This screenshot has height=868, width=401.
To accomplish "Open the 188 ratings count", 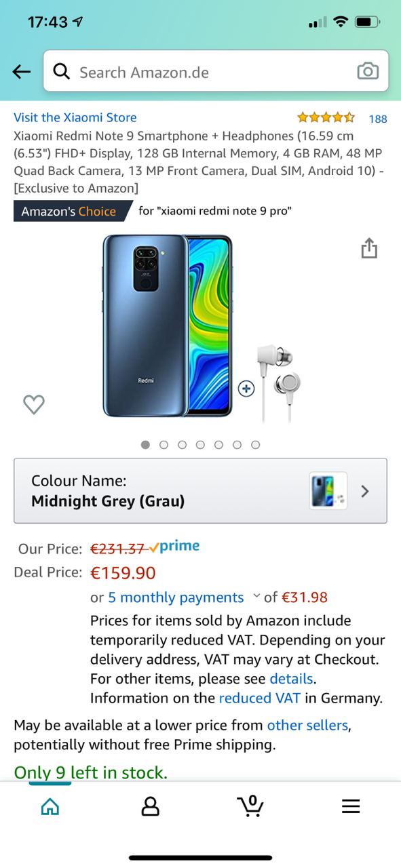I will (x=378, y=119).
